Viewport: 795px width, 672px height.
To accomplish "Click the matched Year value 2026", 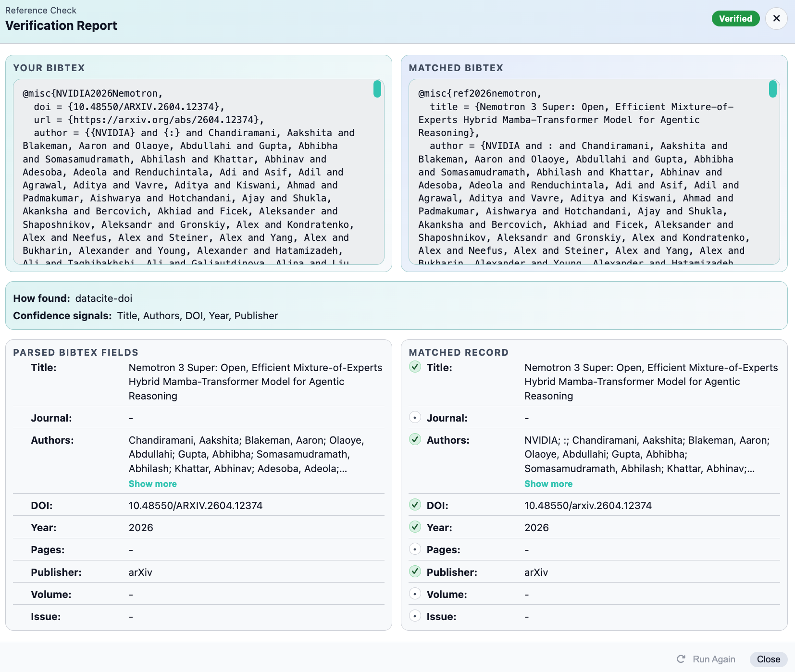I will (536, 528).
